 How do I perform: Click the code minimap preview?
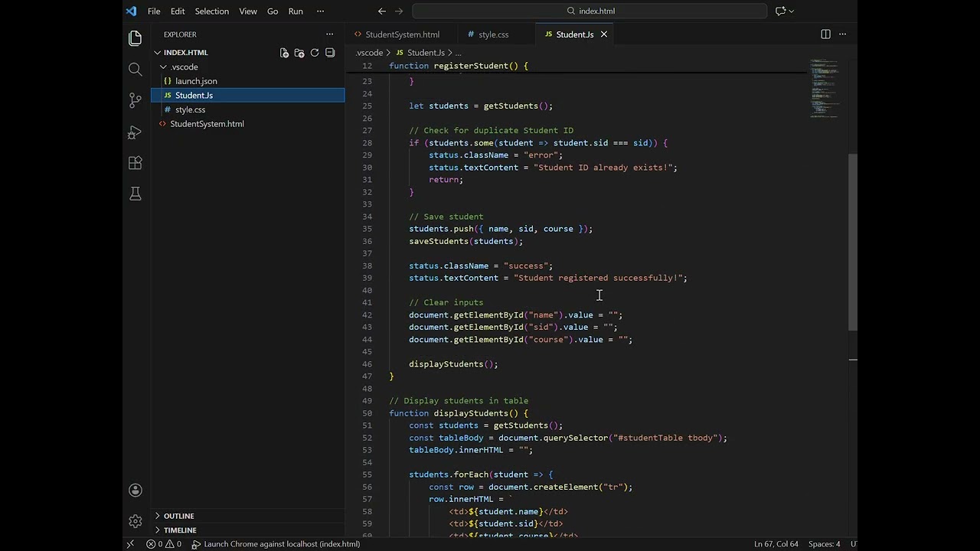tap(825, 88)
